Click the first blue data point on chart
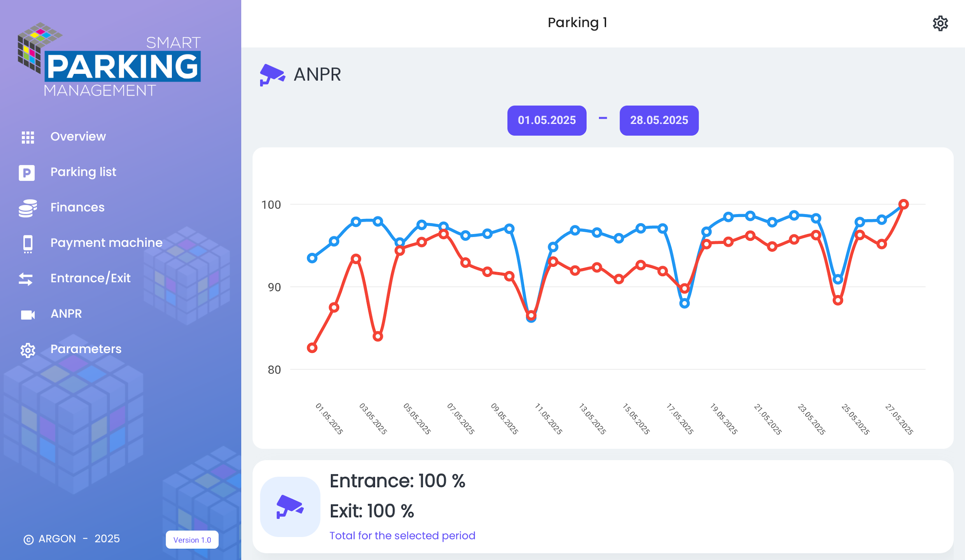Screen dimensions: 965x560 click(x=312, y=258)
